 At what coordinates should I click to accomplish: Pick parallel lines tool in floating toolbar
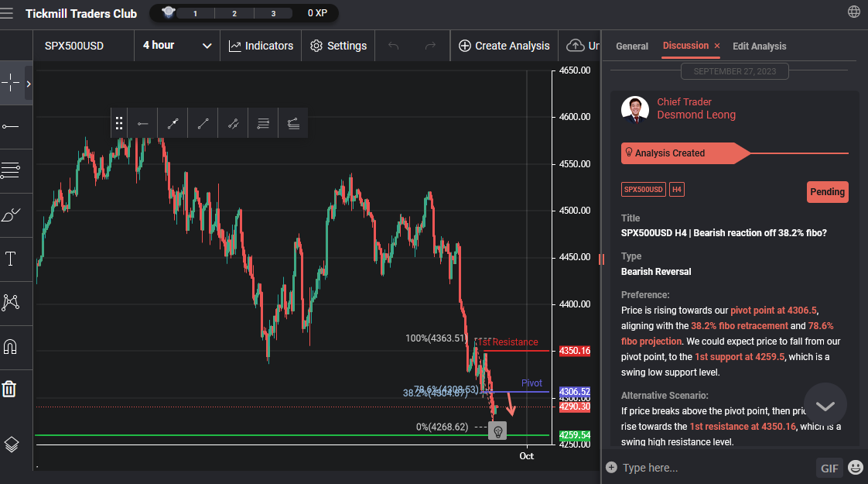(x=263, y=124)
